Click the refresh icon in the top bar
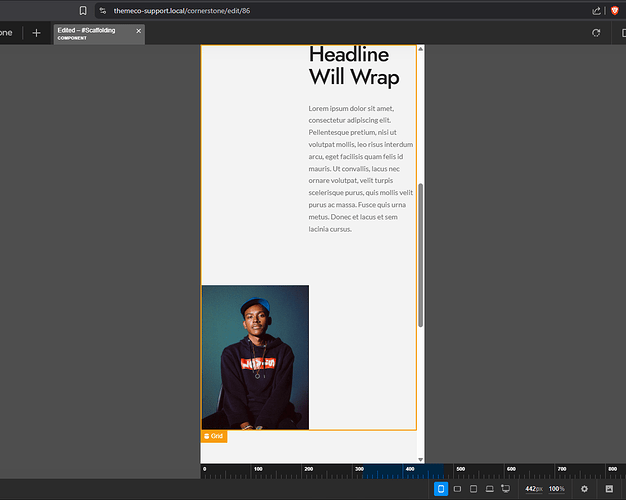The height and width of the screenshot is (500, 626). point(596,33)
